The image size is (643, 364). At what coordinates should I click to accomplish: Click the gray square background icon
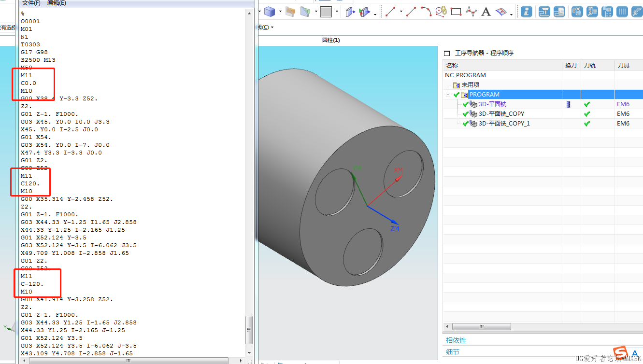click(327, 11)
